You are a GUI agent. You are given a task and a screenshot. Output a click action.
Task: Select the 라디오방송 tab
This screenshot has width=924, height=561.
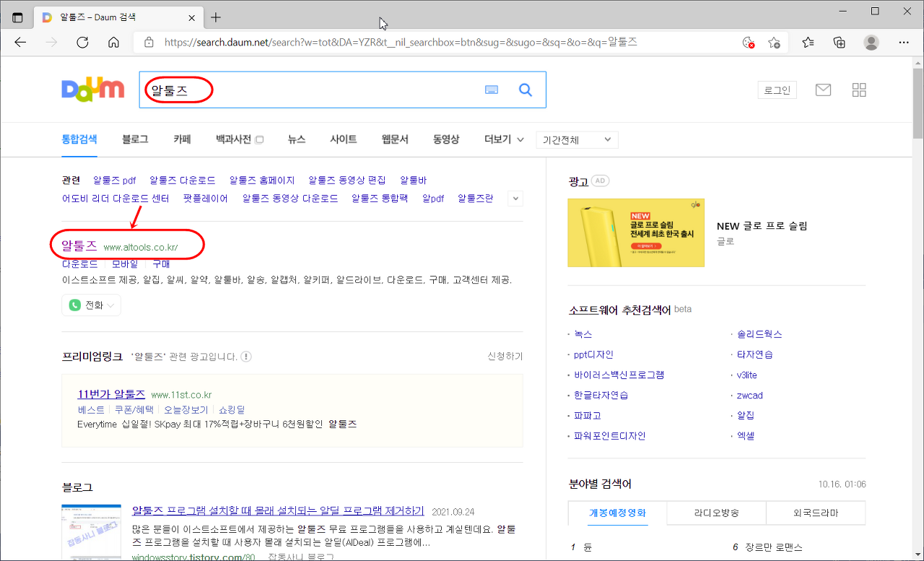pyautogui.click(x=717, y=513)
